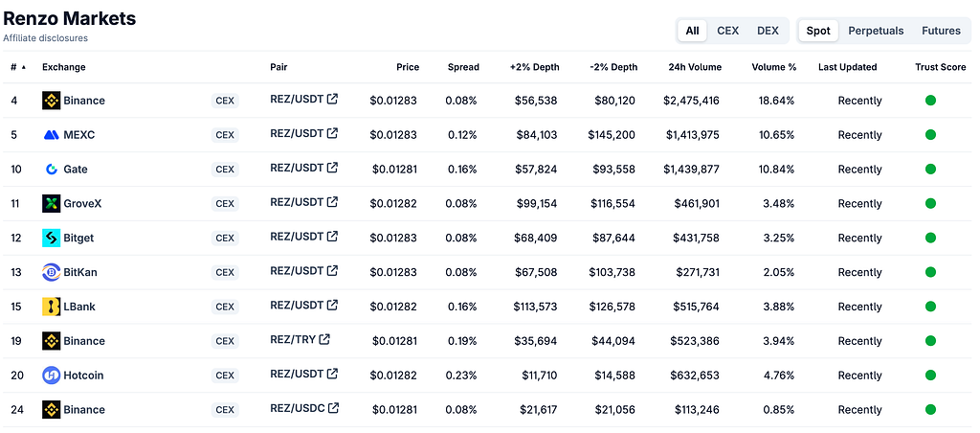
Task: Select the CEX filter toggle
Action: point(727,31)
